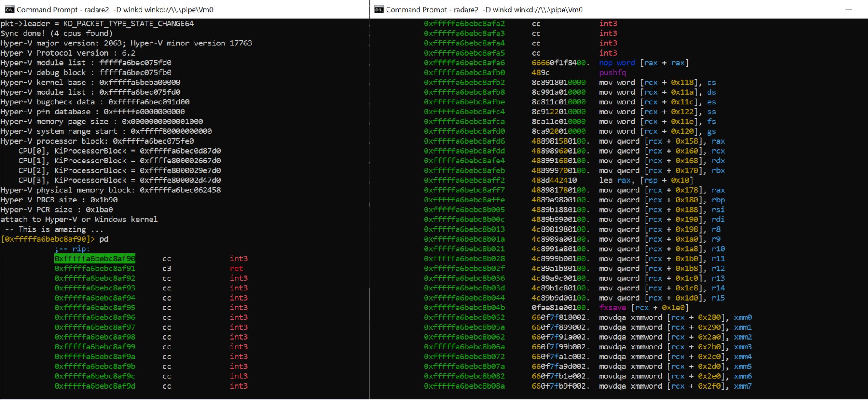Click the red 'ret' instruction
The height and width of the screenshot is (402, 868).
click(236, 268)
